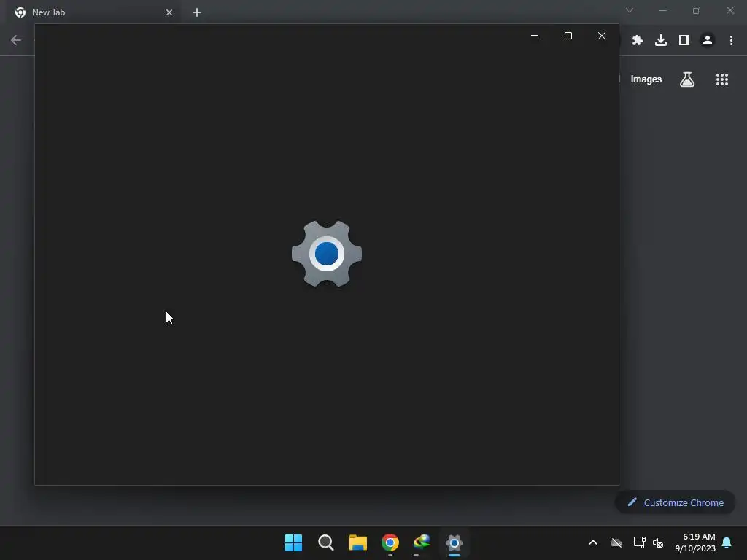Switch to Chrome in the taskbar
Screen dimensions: 747x560
tap(390, 542)
